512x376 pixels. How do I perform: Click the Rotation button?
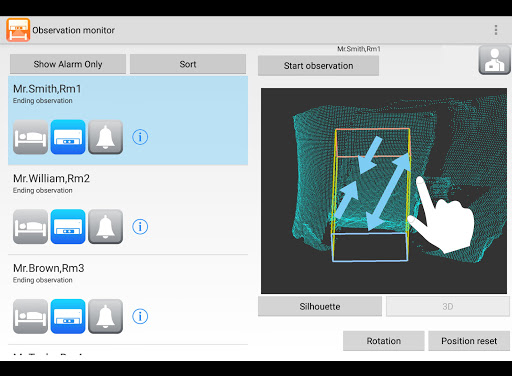(384, 341)
